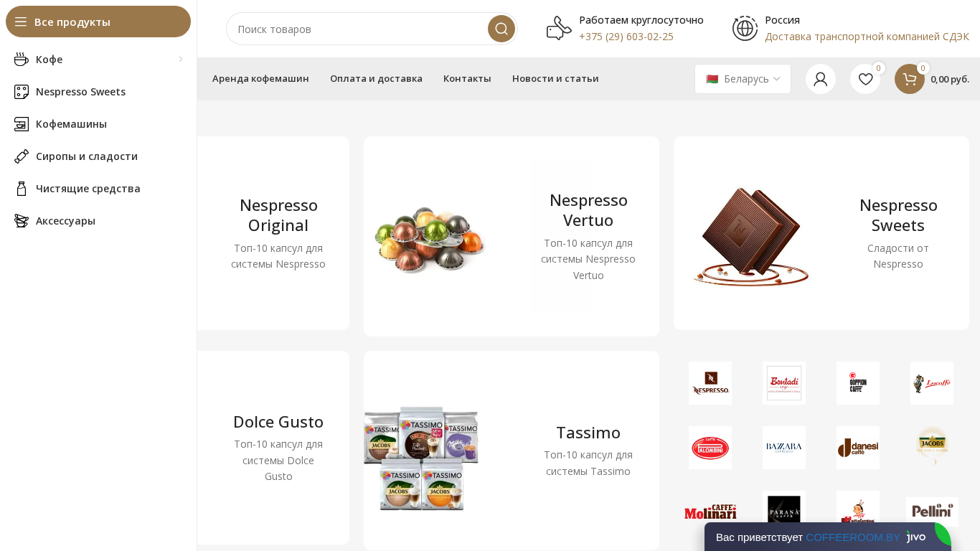Open the Аренда кофемашин menu item
The image size is (980, 551).
[260, 78]
